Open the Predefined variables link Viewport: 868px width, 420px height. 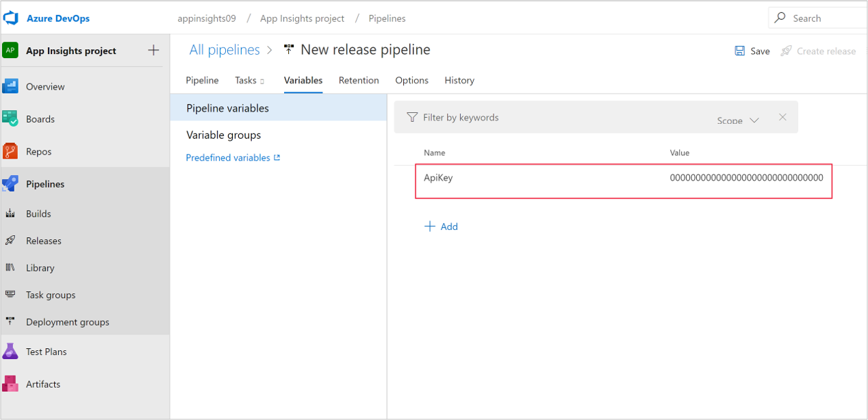228,157
